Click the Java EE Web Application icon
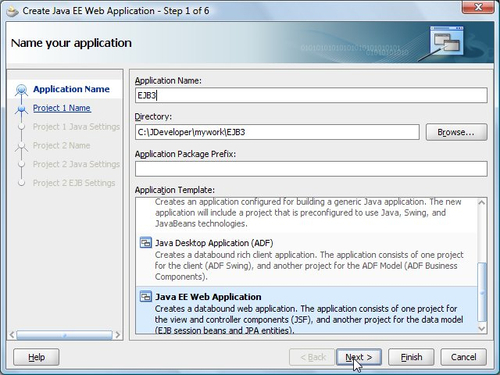This screenshot has height=375, width=500. pos(145,296)
